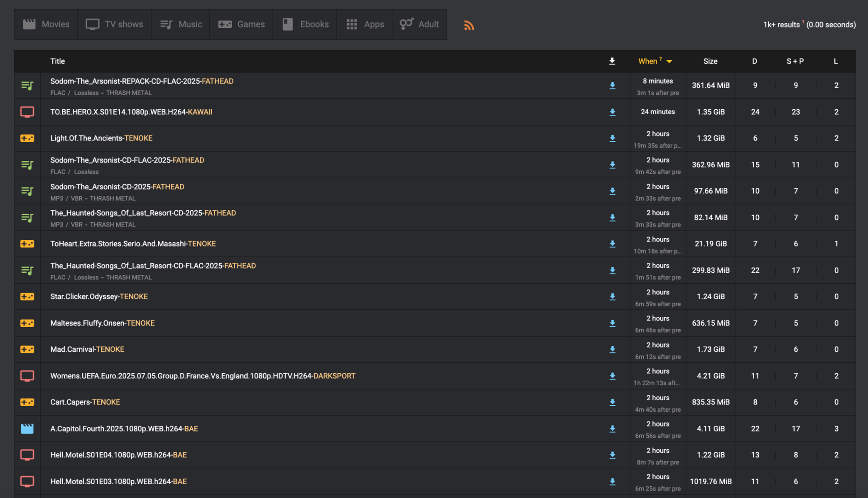
Task: Click TV category icon of TO.BE.HERO.X row
Action: click(27, 112)
